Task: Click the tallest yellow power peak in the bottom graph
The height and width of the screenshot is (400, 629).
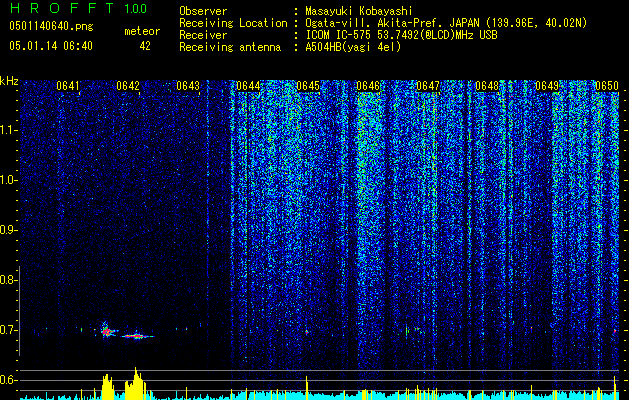Action: (x=136, y=383)
